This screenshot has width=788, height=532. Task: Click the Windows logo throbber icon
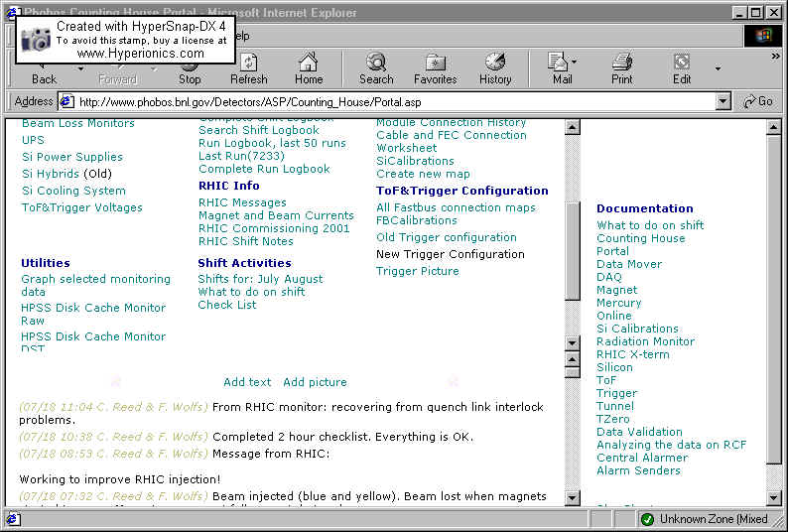(763, 36)
